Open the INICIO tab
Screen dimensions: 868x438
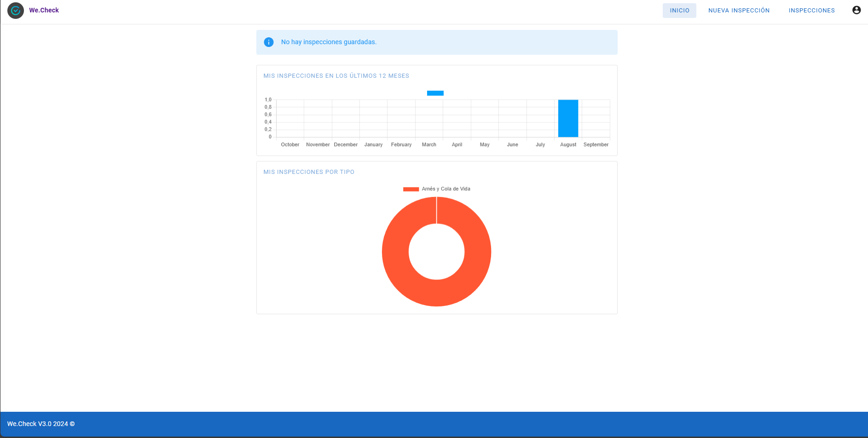679,11
